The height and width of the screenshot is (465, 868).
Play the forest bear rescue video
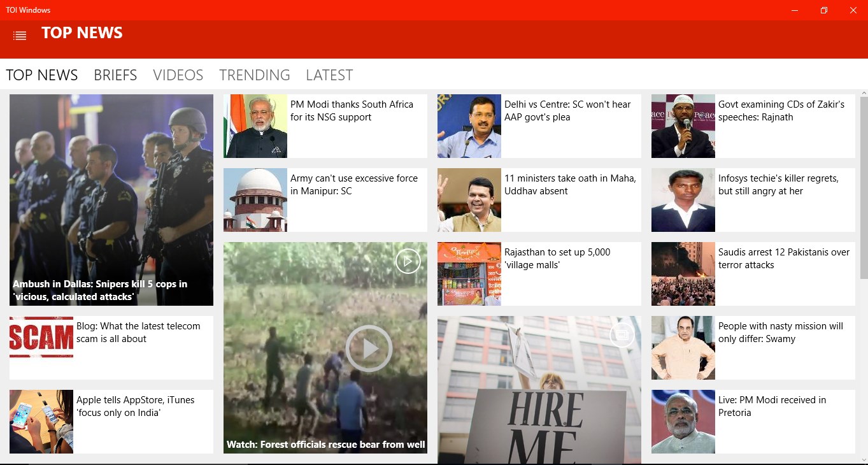(369, 348)
